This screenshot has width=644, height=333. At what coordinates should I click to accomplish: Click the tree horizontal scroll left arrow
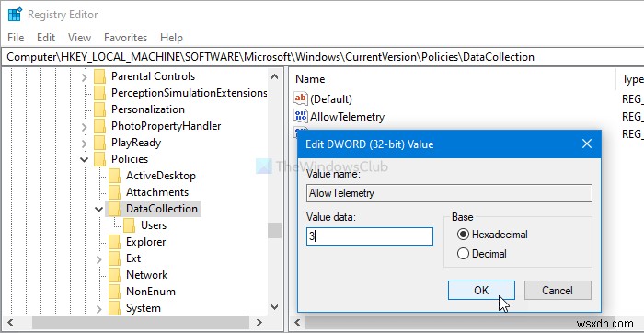coord(11,323)
